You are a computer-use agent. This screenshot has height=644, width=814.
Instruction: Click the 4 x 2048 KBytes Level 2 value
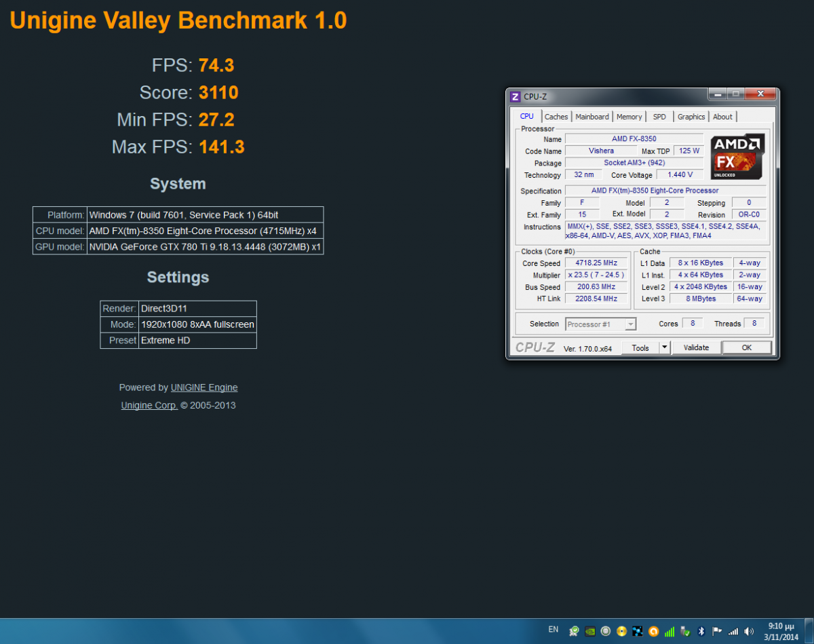[x=701, y=286]
